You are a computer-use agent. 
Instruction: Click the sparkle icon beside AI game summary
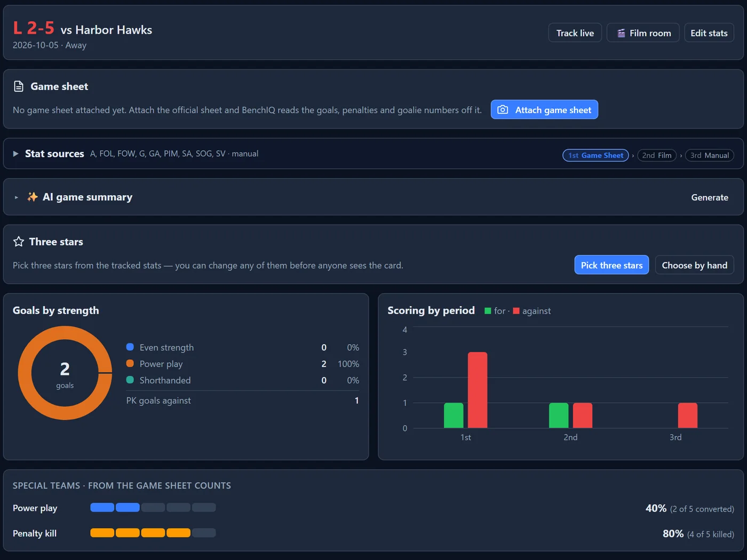tap(33, 197)
